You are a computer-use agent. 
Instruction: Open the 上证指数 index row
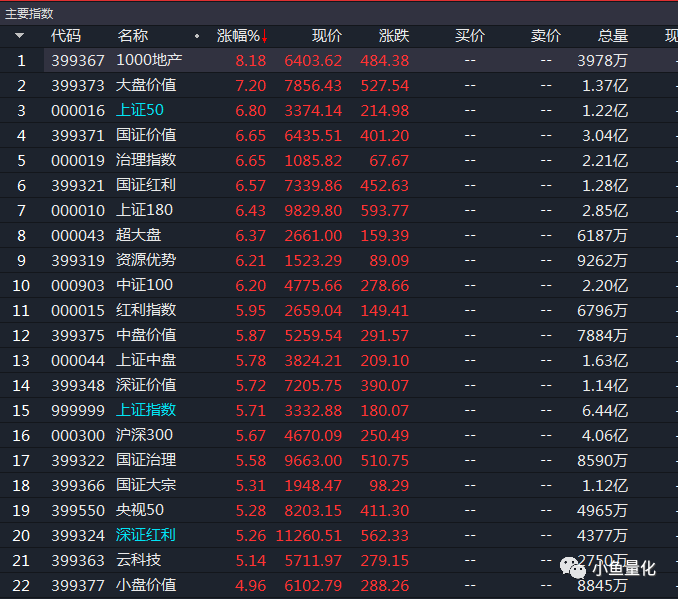[339, 410]
